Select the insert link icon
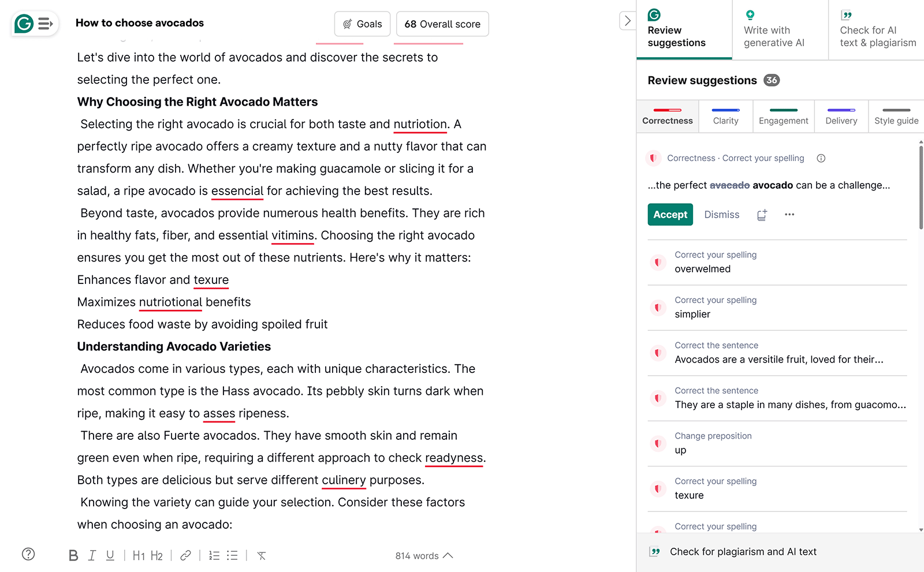 point(185,555)
